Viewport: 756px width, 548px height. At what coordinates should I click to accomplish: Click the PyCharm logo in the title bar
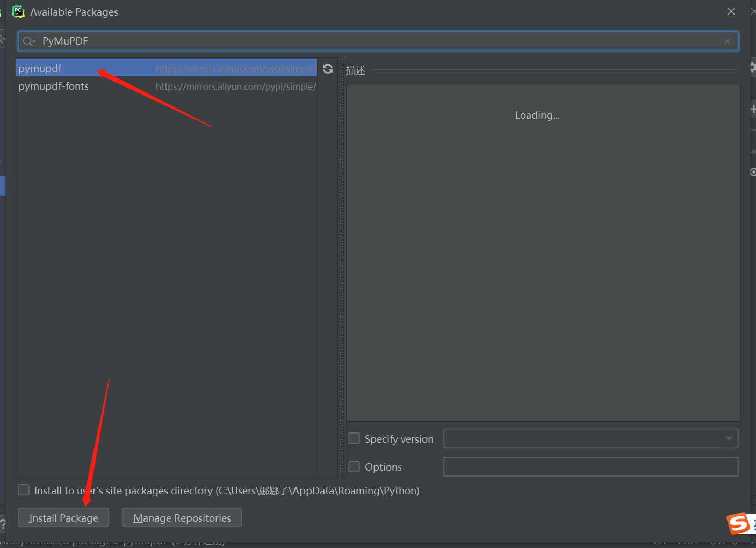pos(18,11)
